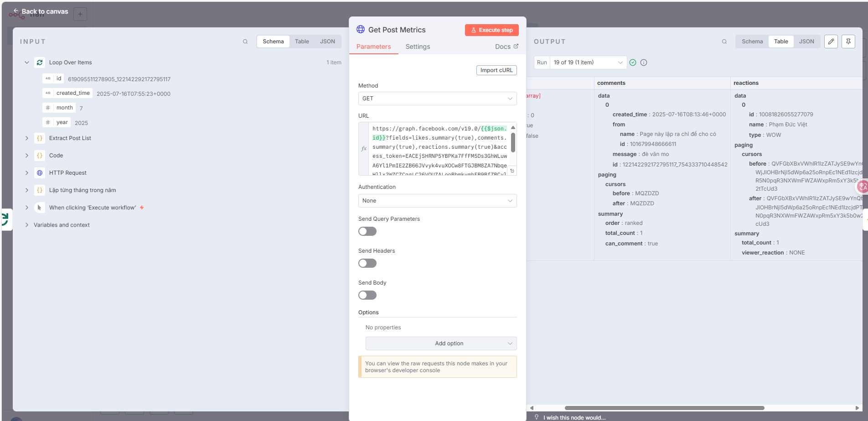Viewport: 868px width, 421px height.
Task: Click the run info circle icon
Action: (644, 62)
